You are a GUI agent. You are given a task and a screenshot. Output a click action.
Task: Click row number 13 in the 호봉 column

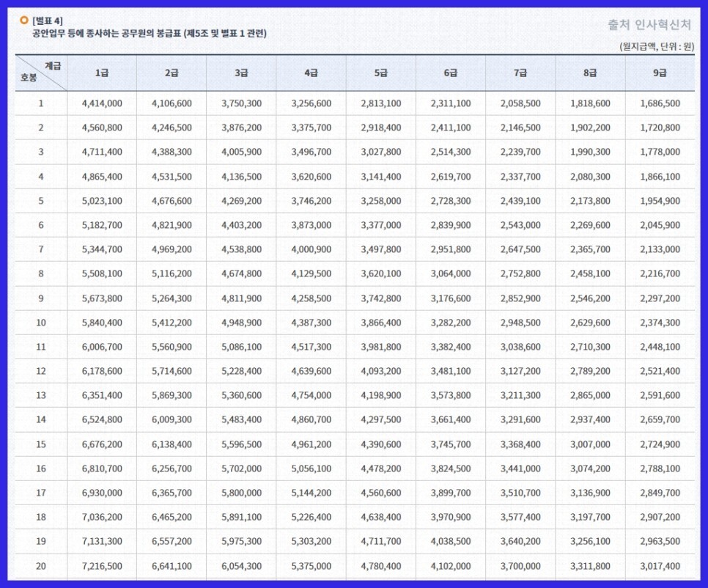40,396
